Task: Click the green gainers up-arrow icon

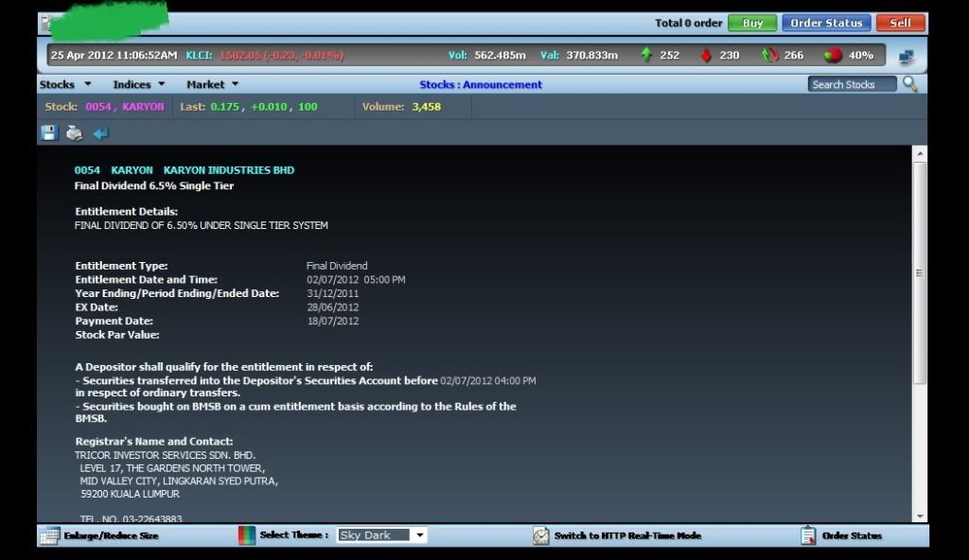Action: point(646,55)
